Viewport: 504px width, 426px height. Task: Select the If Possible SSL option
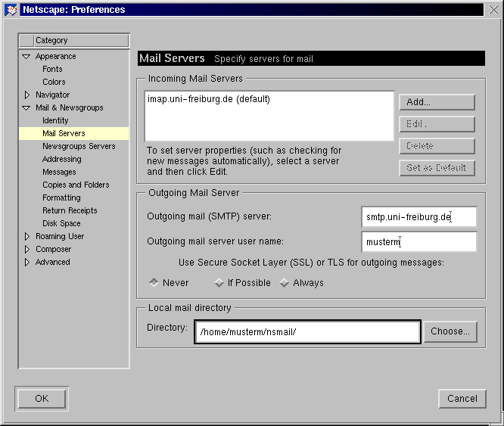click(243, 283)
